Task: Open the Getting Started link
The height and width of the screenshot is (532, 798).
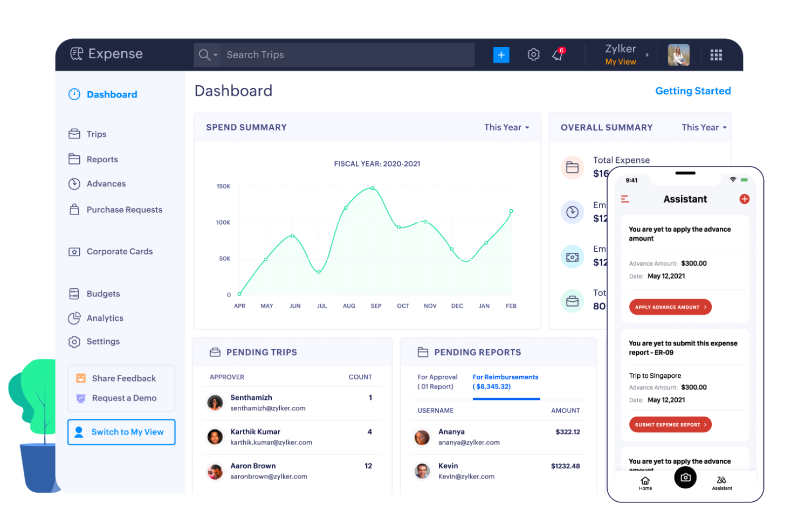Action: click(x=693, y=91)
